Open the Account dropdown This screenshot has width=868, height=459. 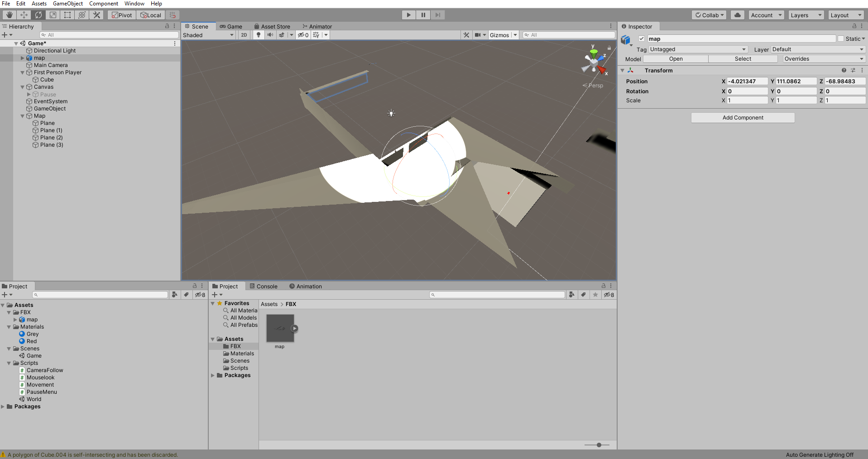[766, 15]
